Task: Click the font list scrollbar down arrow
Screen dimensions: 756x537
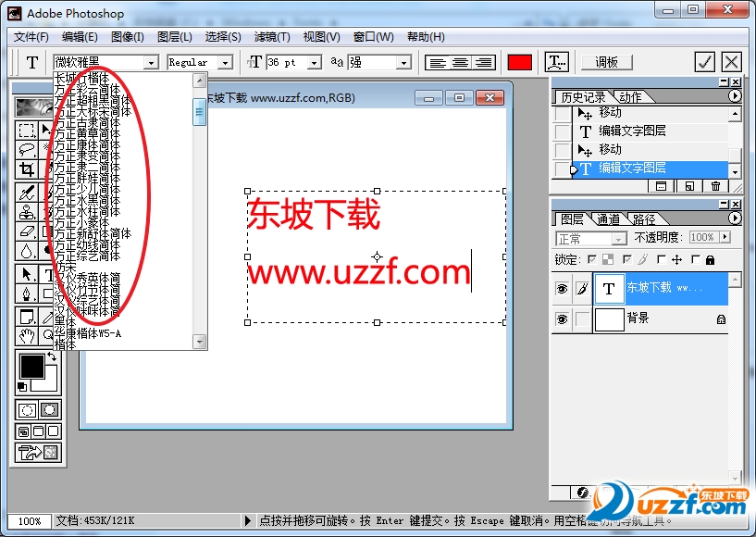Action: pyautogui.click(x=200, y=342)
